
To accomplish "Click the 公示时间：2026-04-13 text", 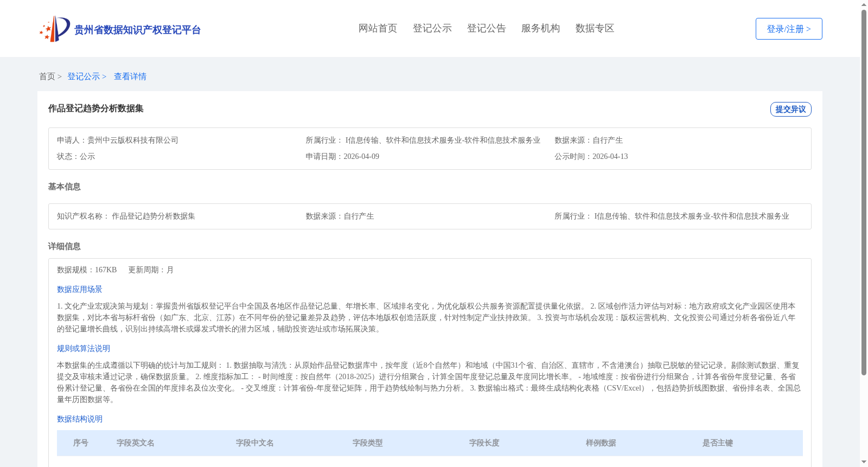I will pos(591,156).
